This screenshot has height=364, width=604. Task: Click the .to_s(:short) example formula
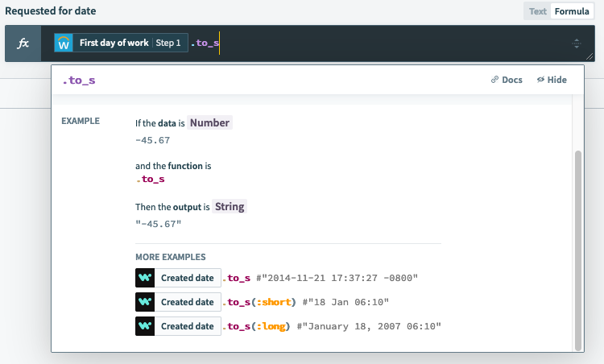pyautogui.click(x=259, y=302)
